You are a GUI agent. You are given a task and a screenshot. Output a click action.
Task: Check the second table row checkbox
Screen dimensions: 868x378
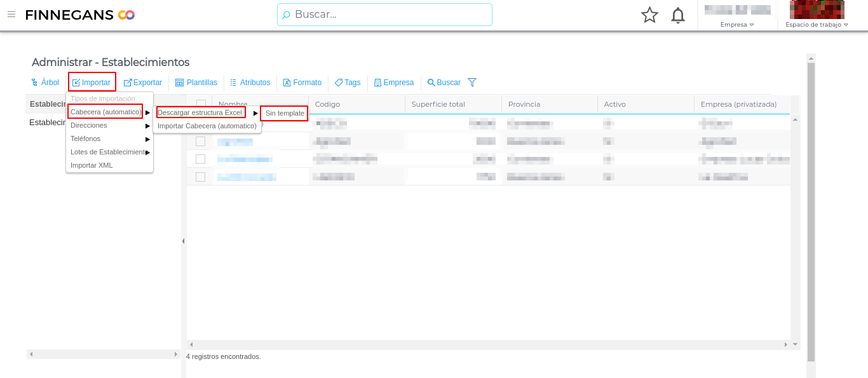click(x=201, y=141)
